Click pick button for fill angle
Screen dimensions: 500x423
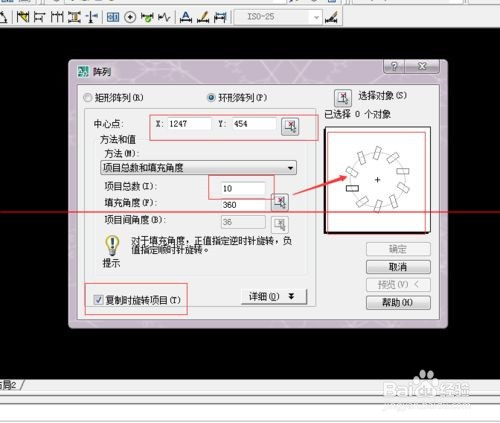click(x=280, y=203)
